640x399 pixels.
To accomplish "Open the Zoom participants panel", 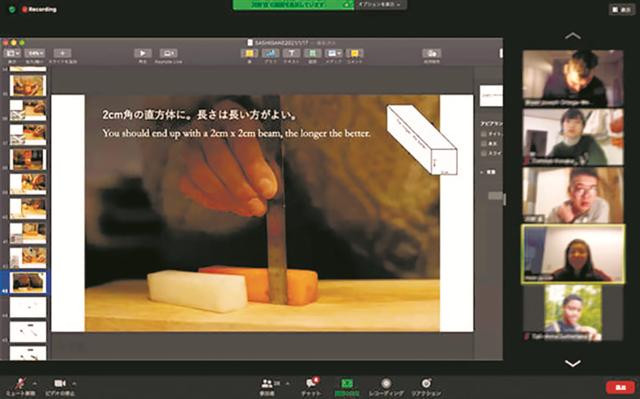I will (x=267, y=386).
